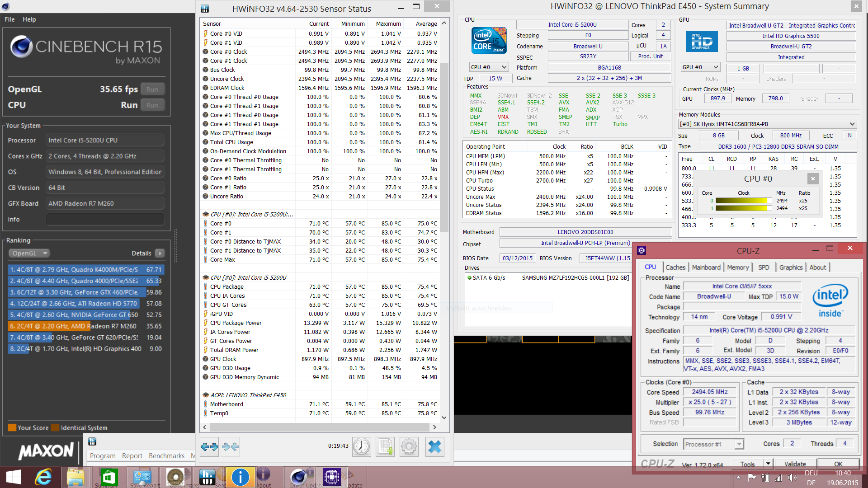The image size is (868, 488).
Task: Open the CPU #0 selector dropdown
Action: click(x=489, y=67)
